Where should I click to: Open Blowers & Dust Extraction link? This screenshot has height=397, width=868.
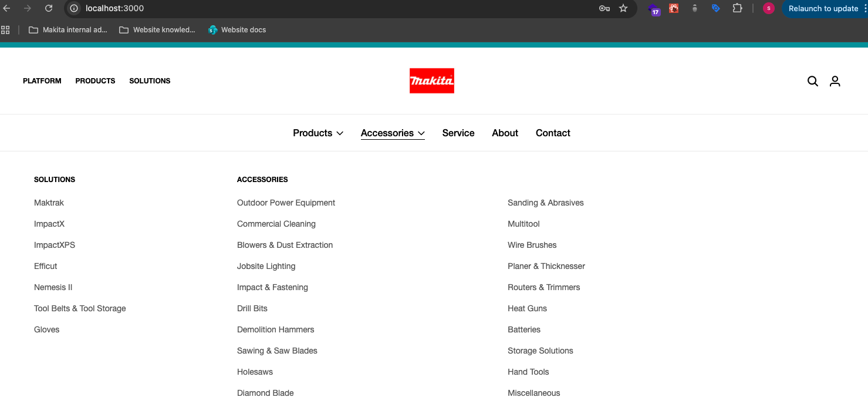[285, 245]
